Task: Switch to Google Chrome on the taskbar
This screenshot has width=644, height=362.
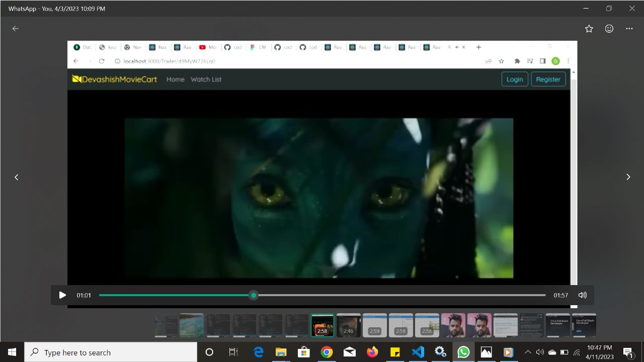Action: click(x=327, y=352)
